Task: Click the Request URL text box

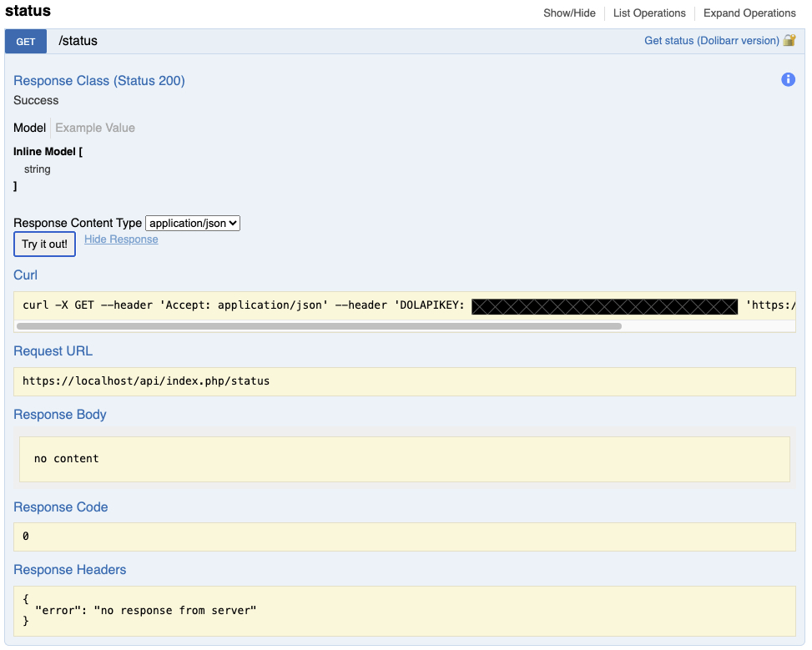Action: click(x=404, y=381)
